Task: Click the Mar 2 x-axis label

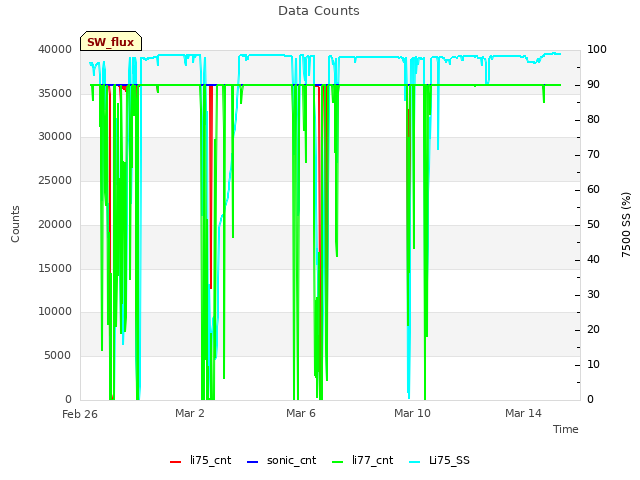Action: click(x=190, y=413)
